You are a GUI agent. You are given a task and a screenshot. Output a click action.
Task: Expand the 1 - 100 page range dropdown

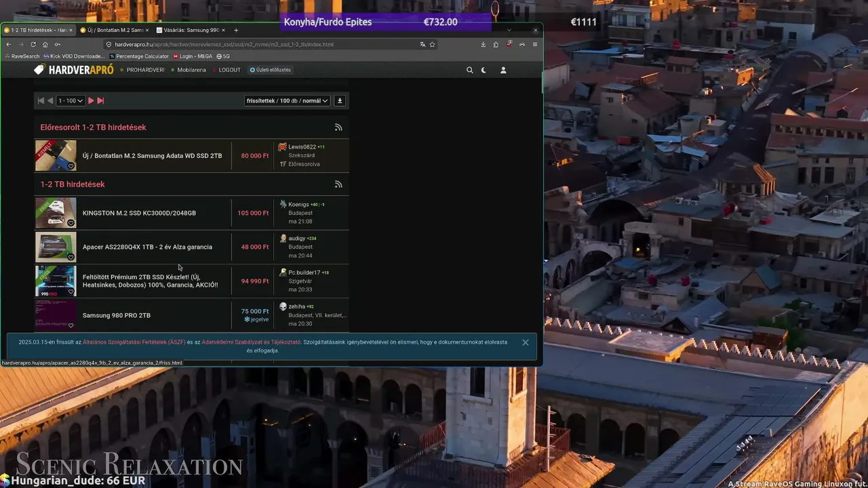tap(71, 100)
